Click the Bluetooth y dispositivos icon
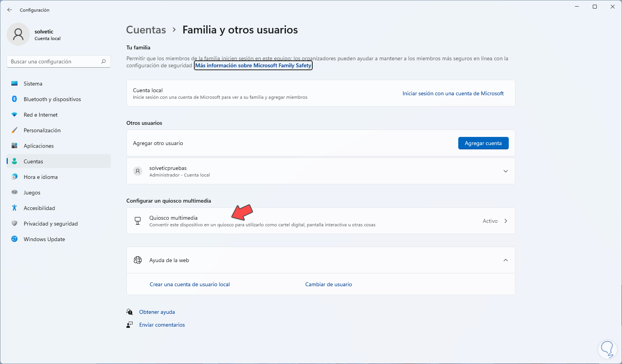The image size is (622, 364). click(x=14, y=99)
